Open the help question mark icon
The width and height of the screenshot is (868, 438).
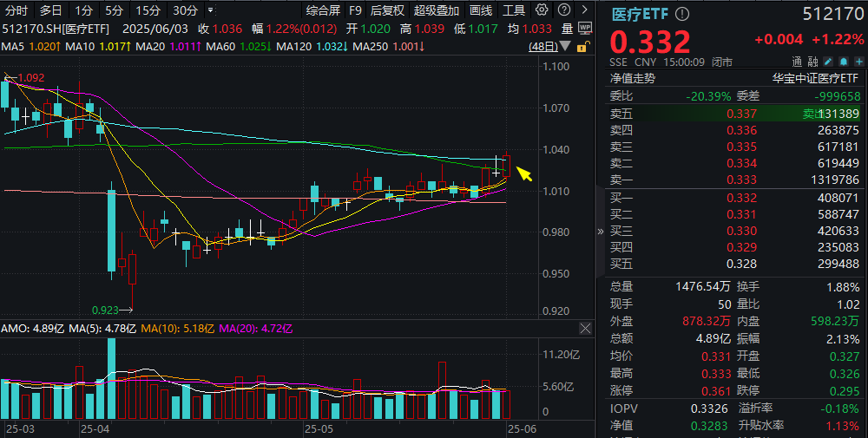(x=564, y=10)
